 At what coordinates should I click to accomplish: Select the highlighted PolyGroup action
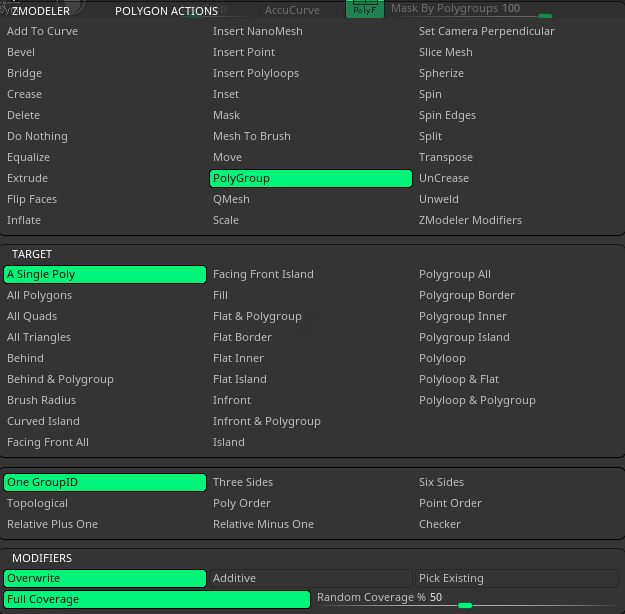coord(311,178)
